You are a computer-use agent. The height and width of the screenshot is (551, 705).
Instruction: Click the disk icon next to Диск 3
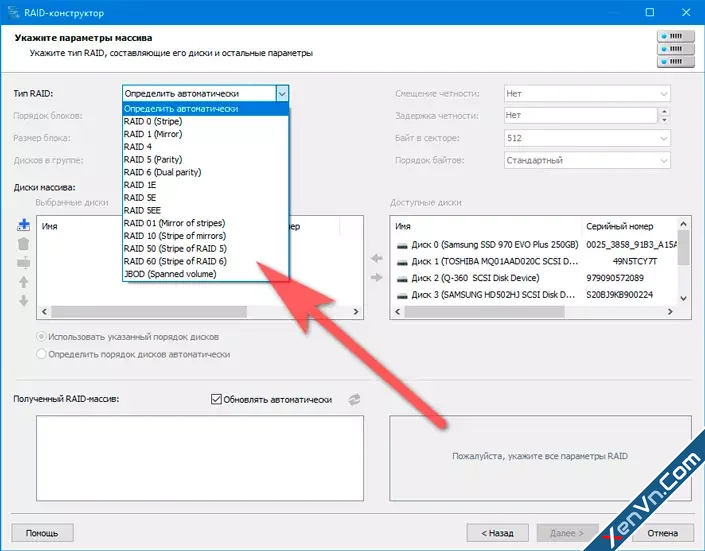[402, 296]
